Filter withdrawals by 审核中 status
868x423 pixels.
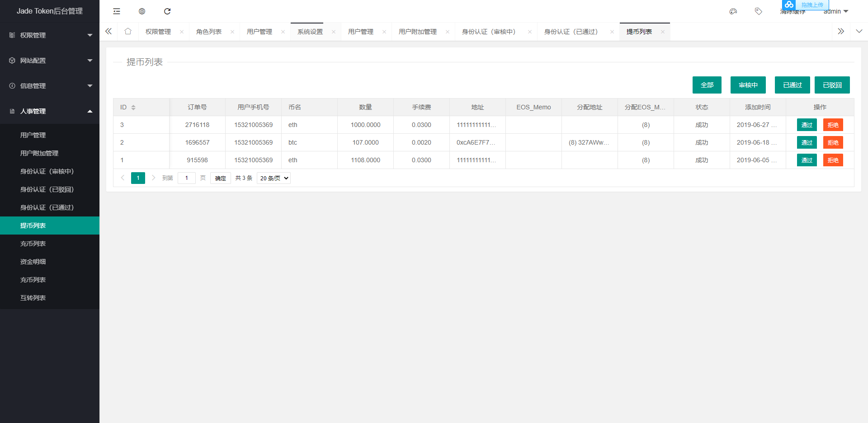pos(748,85)
